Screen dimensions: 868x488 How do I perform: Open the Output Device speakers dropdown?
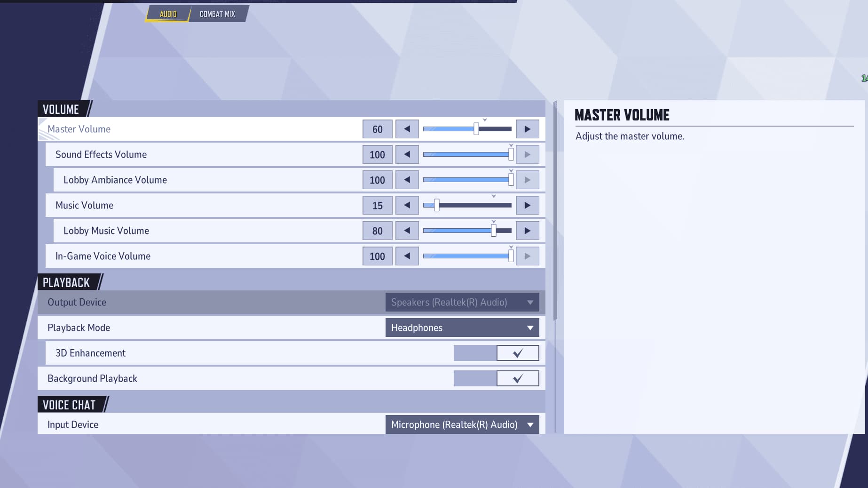462,302
